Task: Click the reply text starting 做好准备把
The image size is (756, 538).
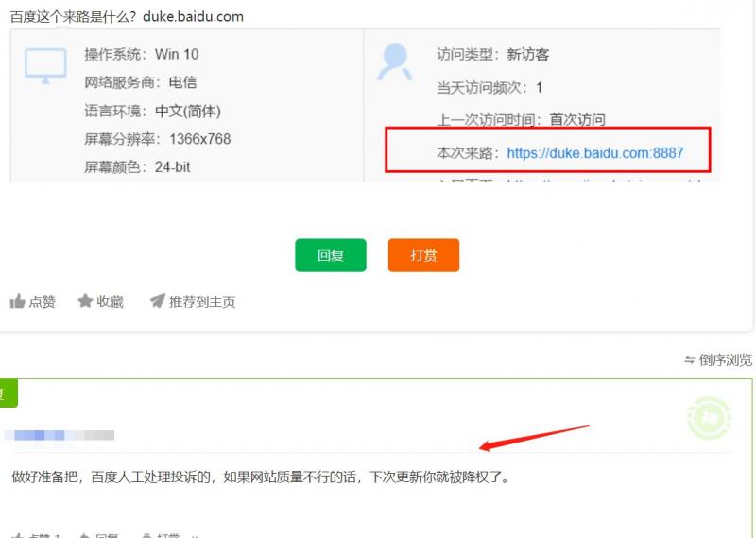Action: 261,477
